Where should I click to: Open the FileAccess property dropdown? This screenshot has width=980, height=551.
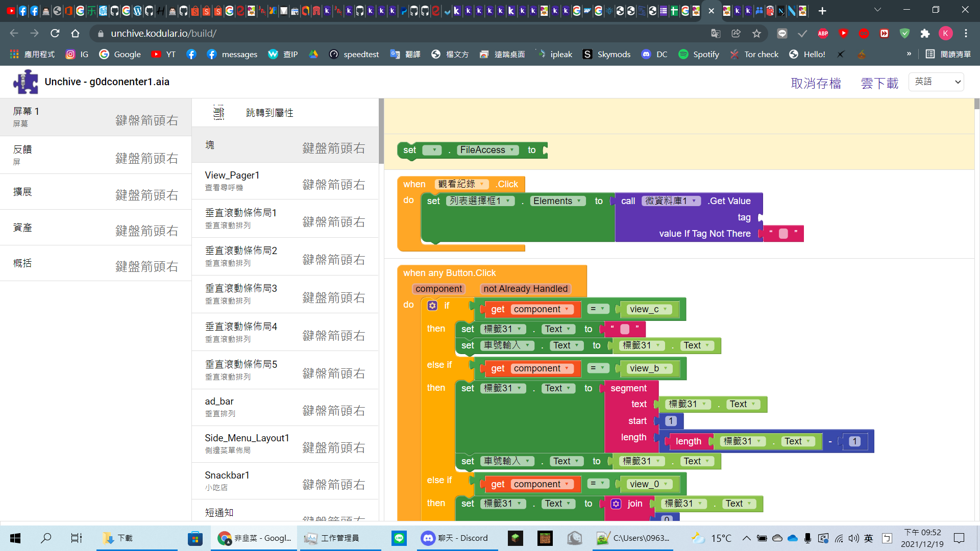pyautogui.click(x=487, y=150)
